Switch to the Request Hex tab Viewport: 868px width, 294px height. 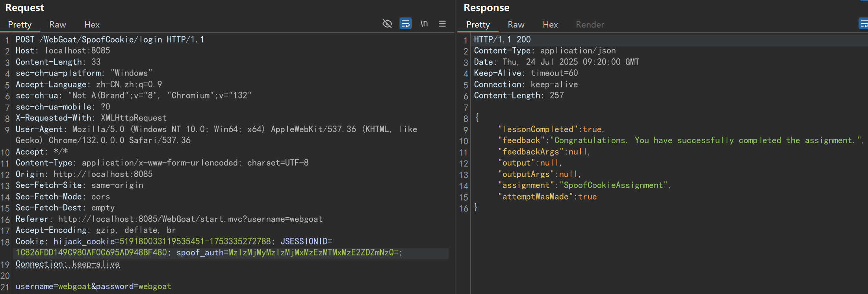point(92,24)
